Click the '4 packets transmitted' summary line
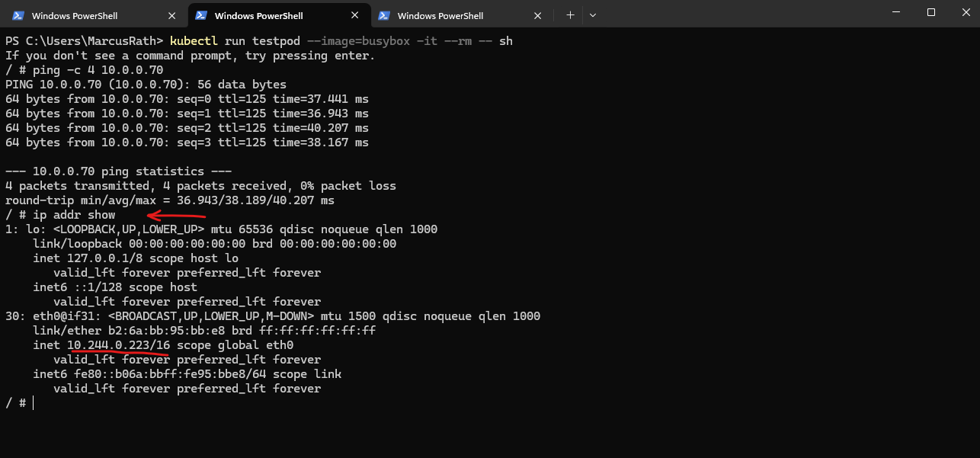Viewport: 980px width, 458px height. 201,186
